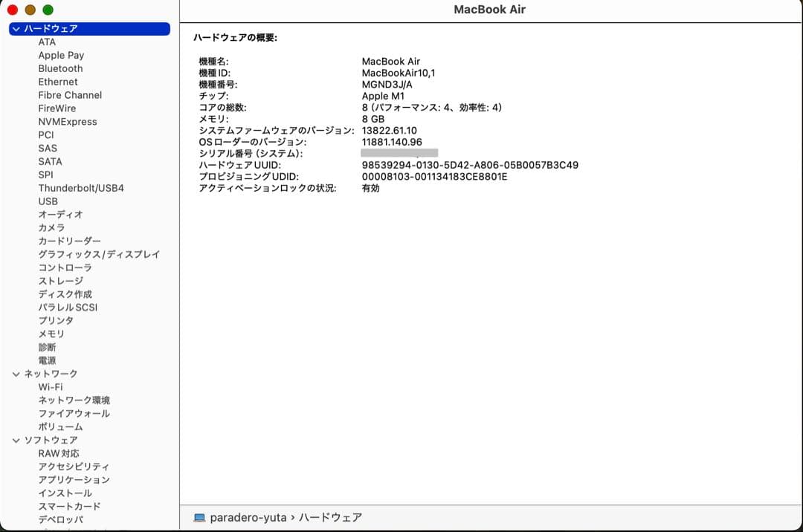The height and width of the screenshot is (532, 803).
Task: Open オーディオ in the sidebar
Action: [x=60, y=214]
